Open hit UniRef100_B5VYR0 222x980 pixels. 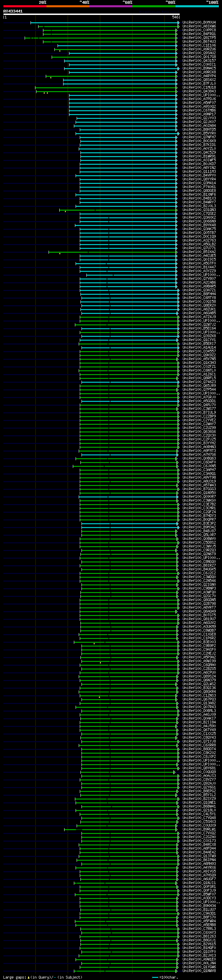199,133
